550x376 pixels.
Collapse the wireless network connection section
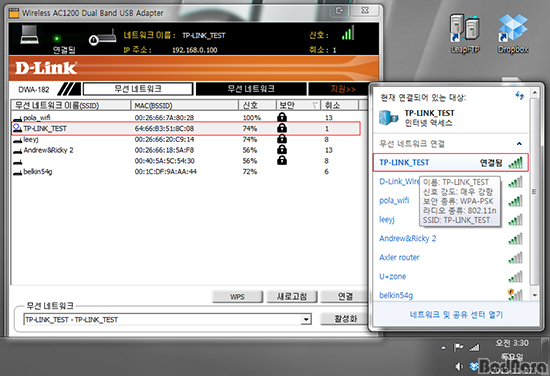point(519,143)
